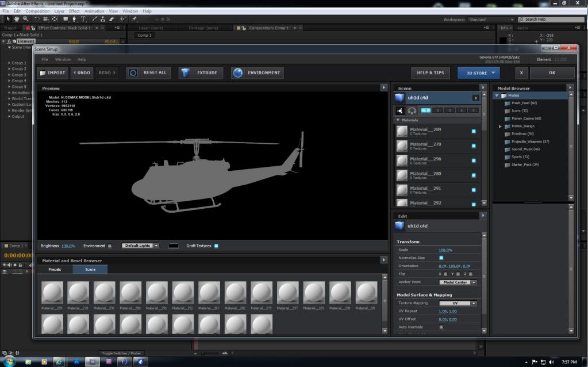This screenshot has height=367, width=588.
Task: Click the group symbol icon in Scene panel
Action: coord(400,110)
